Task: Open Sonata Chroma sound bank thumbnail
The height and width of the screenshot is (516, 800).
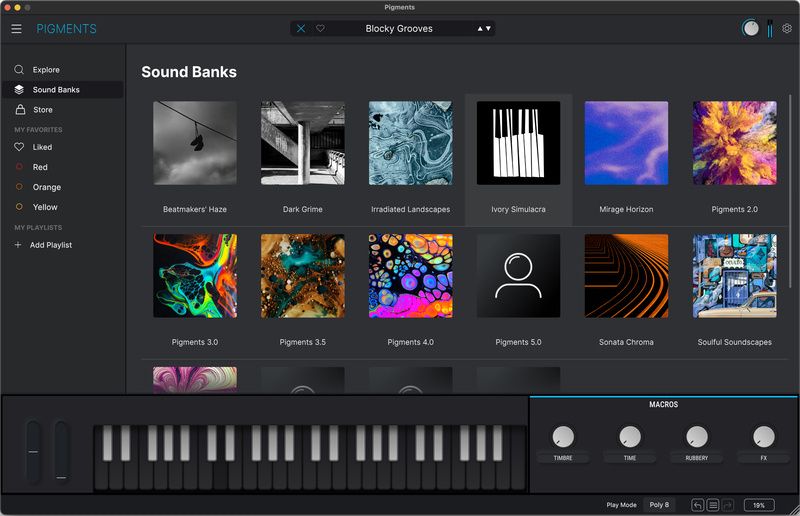Action: click(x=626, y=276)
